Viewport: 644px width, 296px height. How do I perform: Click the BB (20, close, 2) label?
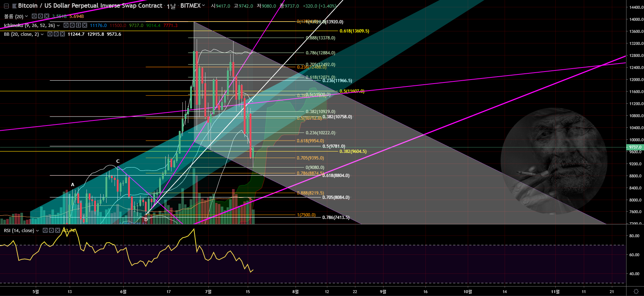22,34
